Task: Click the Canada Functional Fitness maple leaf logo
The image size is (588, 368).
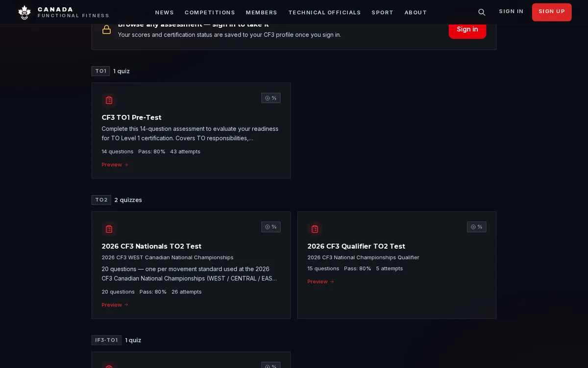Action: (x=24, y=12)
